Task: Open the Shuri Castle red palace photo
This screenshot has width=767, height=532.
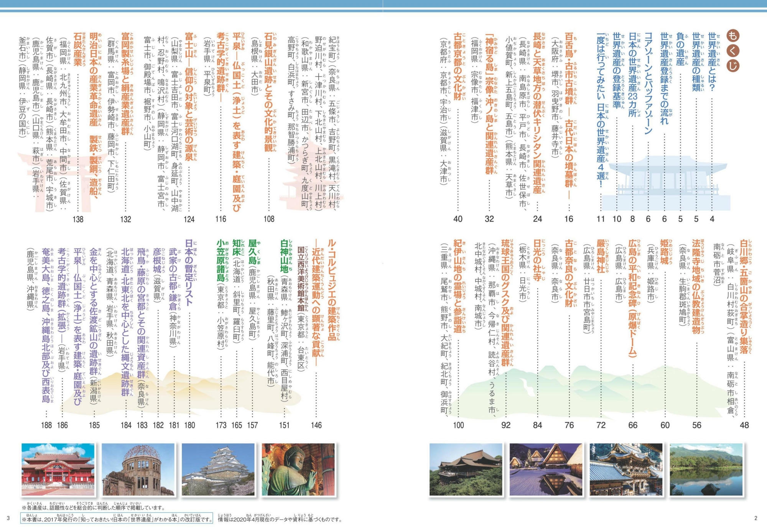Action: tap(58, 470)
